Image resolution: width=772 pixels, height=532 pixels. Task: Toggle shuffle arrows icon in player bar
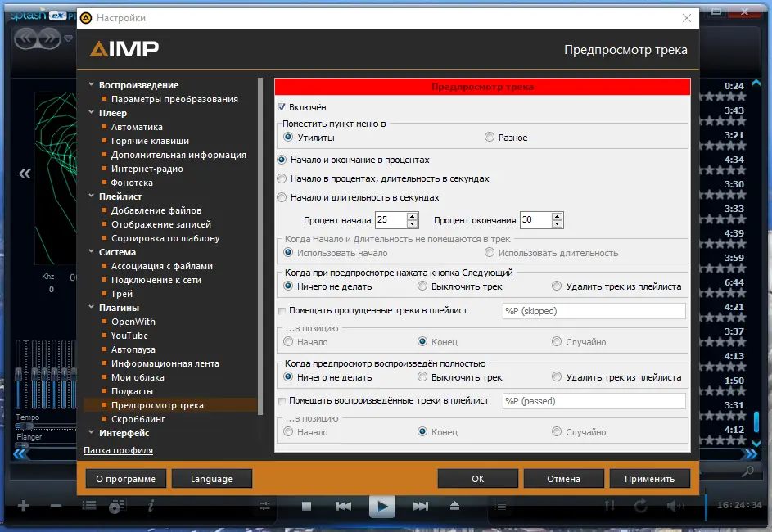[610, 506]
